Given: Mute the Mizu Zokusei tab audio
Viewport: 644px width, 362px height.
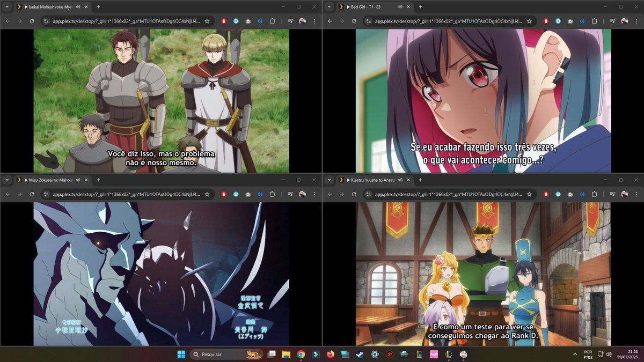Looking at the screenshot, I should pyautogui.click(x=78, y=180).
